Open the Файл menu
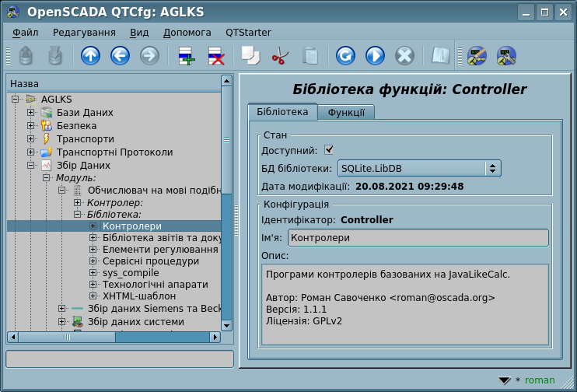577x392 pixels. tap(26, 33)
